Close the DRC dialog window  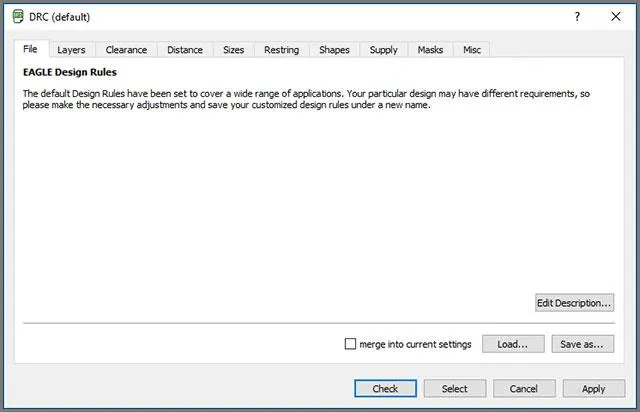[x=616, y=17]
